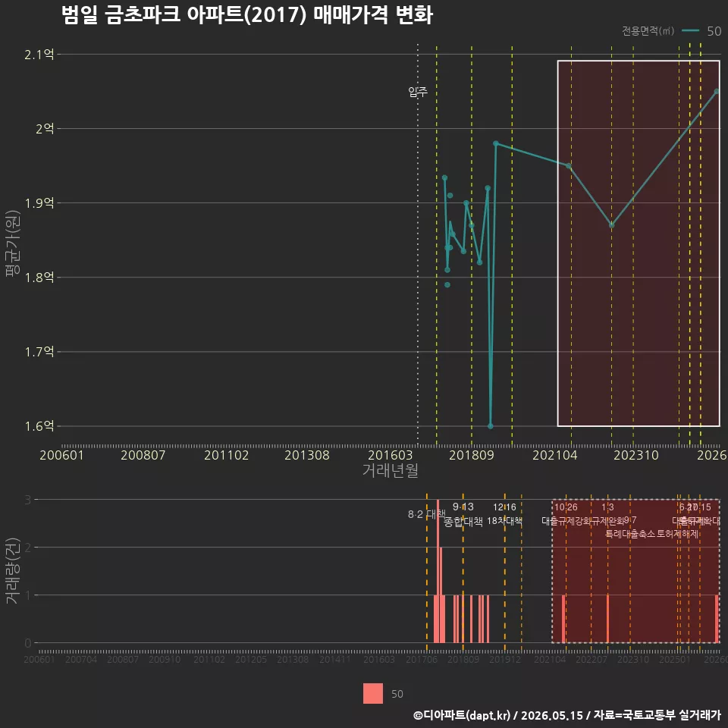Click the 202207 label on the volume chart axis
The width and height of the screenshot is (728, 728).
(x=591, y=659)
